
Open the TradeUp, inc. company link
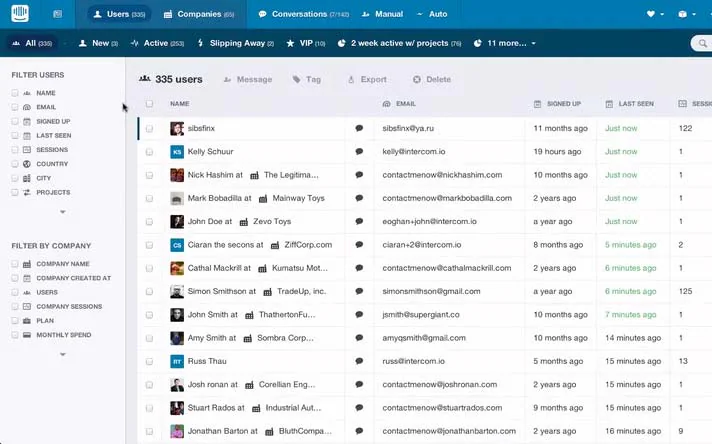point(302,291)
